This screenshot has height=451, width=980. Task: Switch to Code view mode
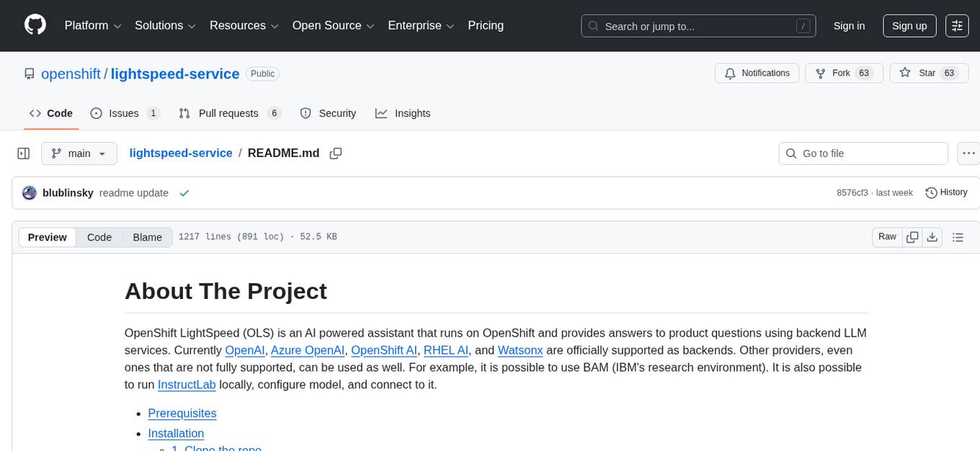point(99,237)
